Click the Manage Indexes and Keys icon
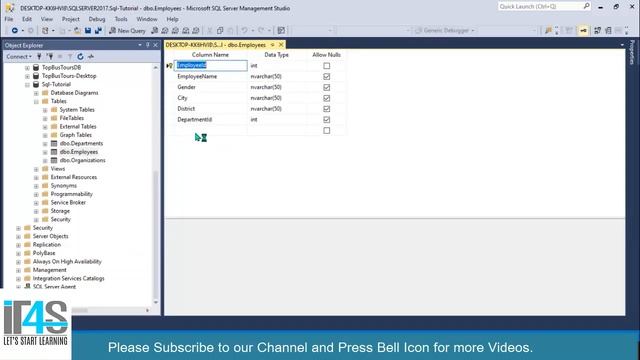This screenshot has height=360, width=640. point(608,31)
